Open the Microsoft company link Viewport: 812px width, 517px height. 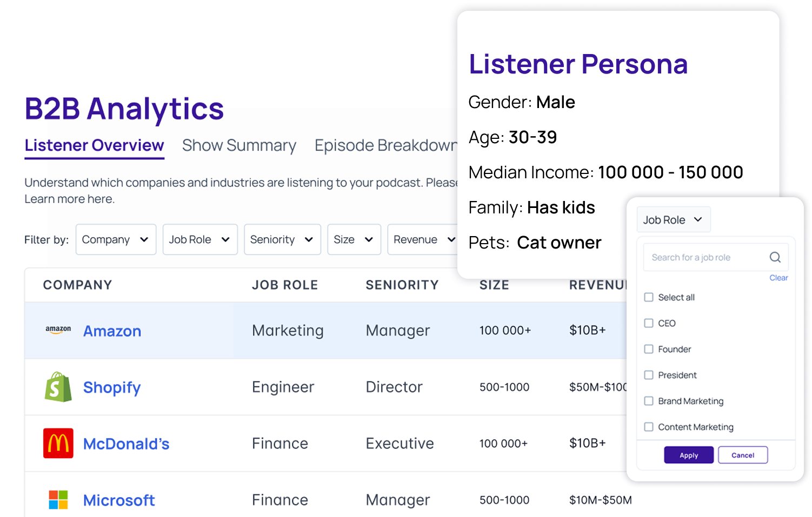pyautogui.click(x=119, y=500)
